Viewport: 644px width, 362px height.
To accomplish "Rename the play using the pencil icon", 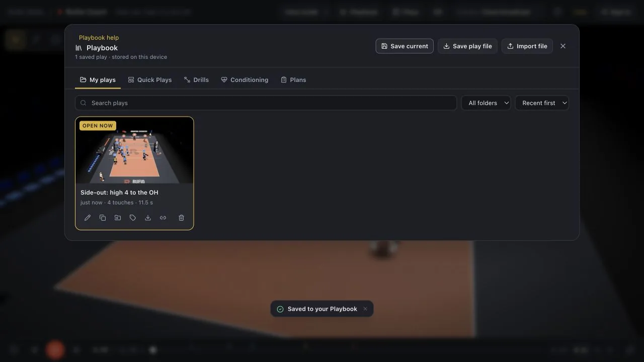I will pos(88,218).
